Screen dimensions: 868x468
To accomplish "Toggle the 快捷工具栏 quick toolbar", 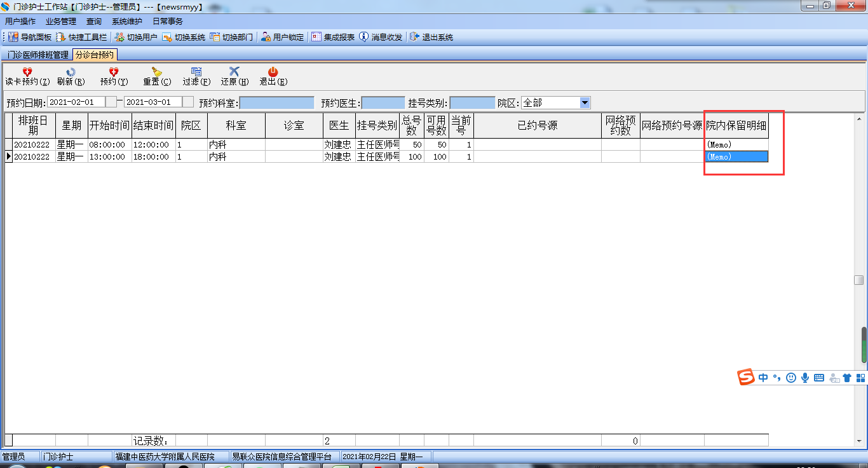I will pos(81,38).
